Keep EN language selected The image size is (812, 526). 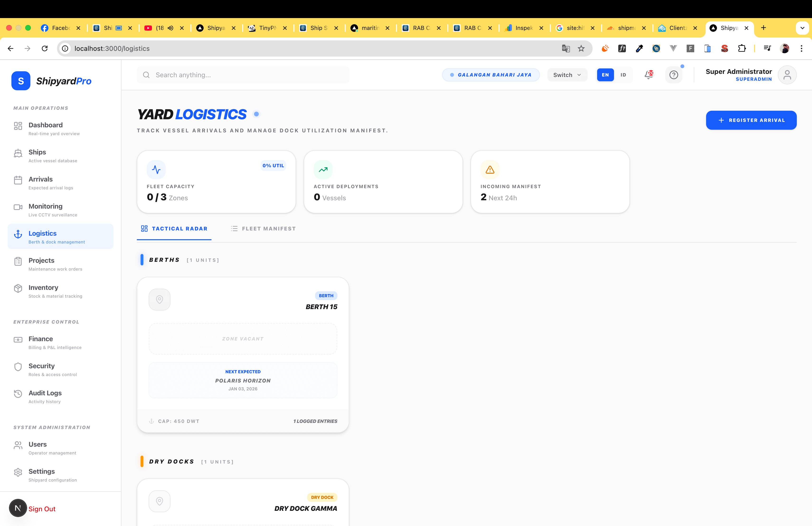605,75
